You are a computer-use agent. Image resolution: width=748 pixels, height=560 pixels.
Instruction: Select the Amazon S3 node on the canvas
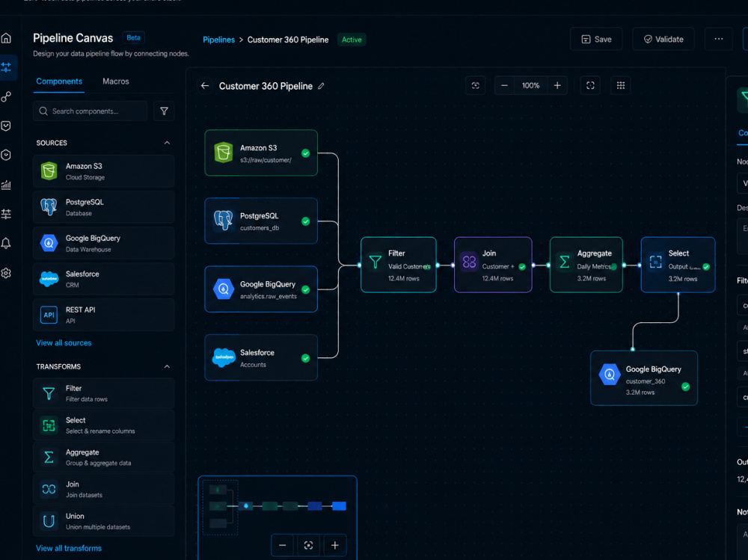point(261,153)
